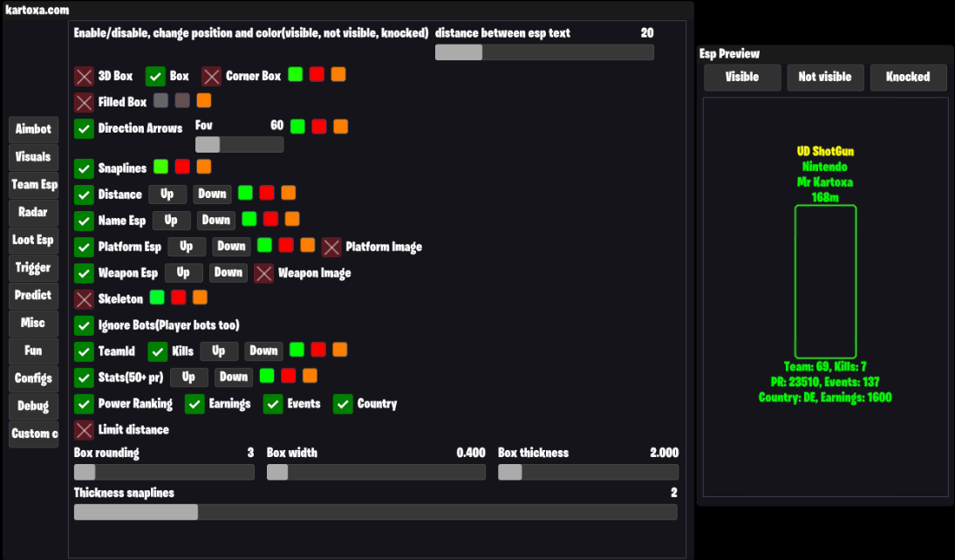Move Weapon Esp Down
This screenshot has width=955, height=560.
229,272
